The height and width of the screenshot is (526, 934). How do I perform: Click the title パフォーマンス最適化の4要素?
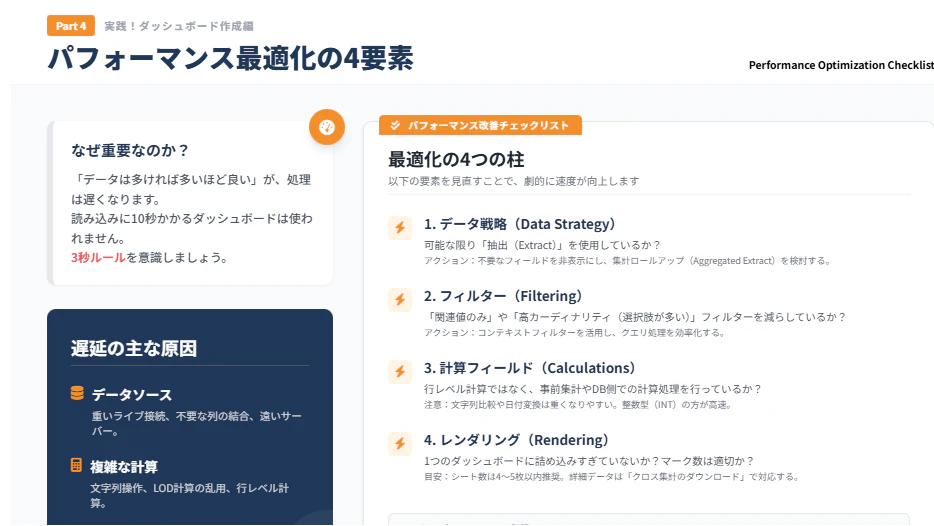pos(231,58)
